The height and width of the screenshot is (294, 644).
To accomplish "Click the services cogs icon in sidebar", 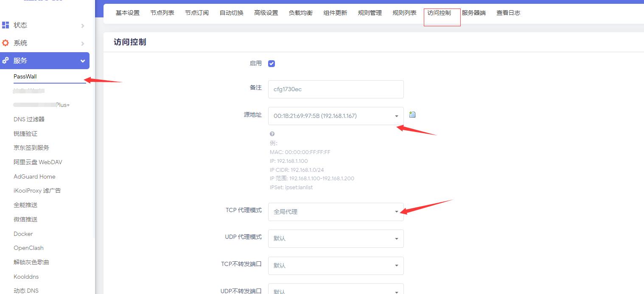I will tap(6, 61).
